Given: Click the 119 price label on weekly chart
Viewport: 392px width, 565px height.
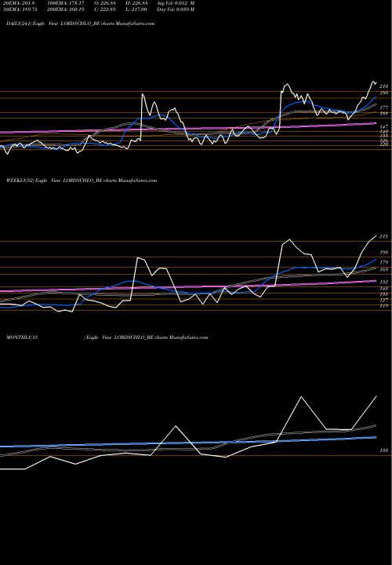Looking at the screenshot, I should coord(383,306).
